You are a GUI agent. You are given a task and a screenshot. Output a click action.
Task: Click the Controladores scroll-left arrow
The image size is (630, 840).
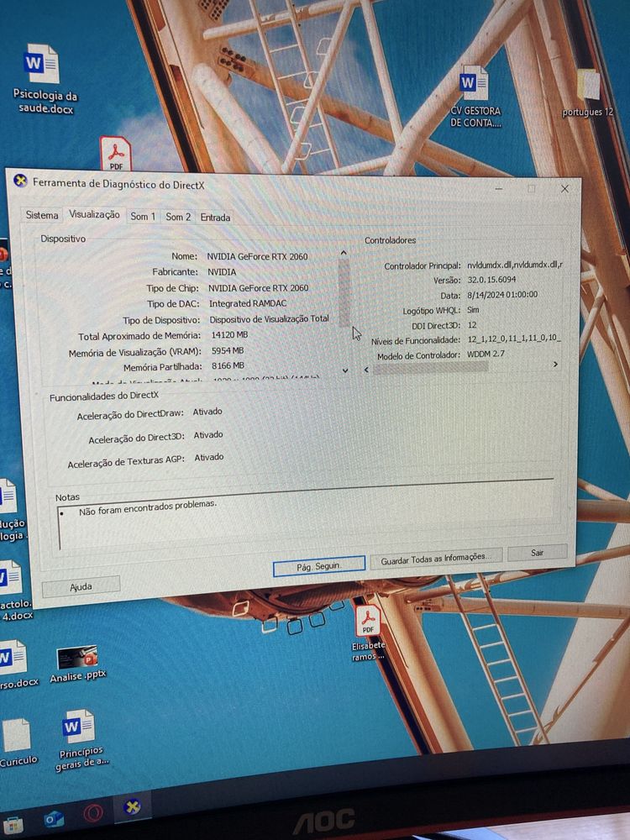(366, 369)
